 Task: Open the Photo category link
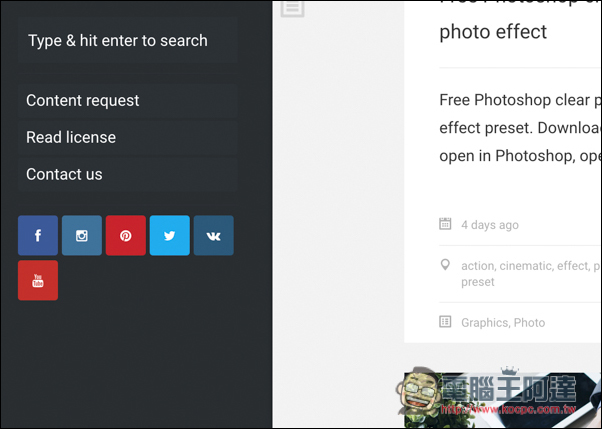(529, 323)
